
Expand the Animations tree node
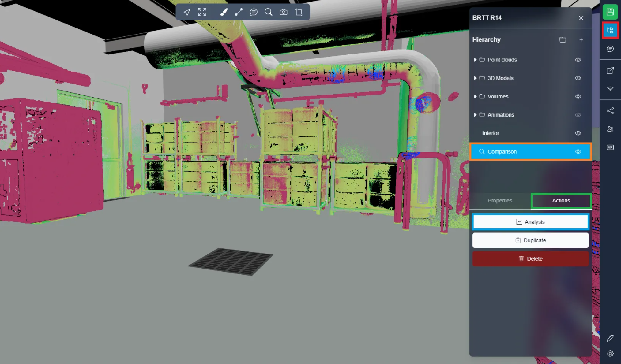[x=475, y=115]
